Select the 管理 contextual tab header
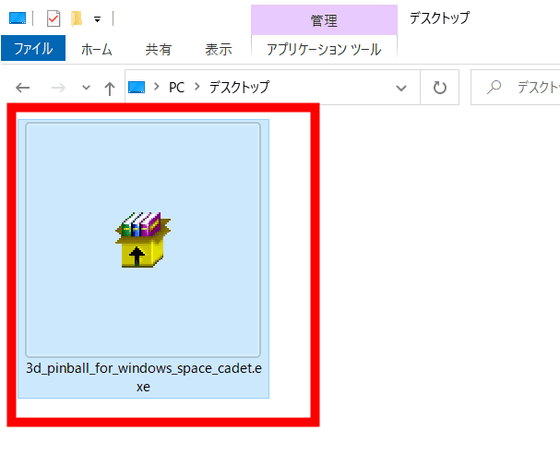 tap(324, 20)
